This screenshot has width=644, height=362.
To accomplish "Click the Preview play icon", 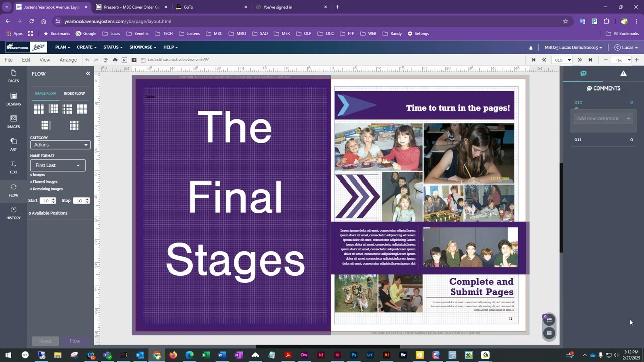I will click(124, 60).
